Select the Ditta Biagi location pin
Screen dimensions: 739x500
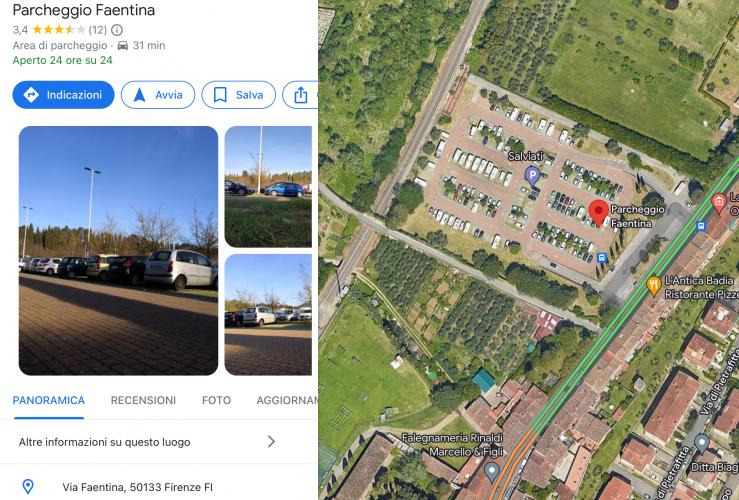point(701,444)
